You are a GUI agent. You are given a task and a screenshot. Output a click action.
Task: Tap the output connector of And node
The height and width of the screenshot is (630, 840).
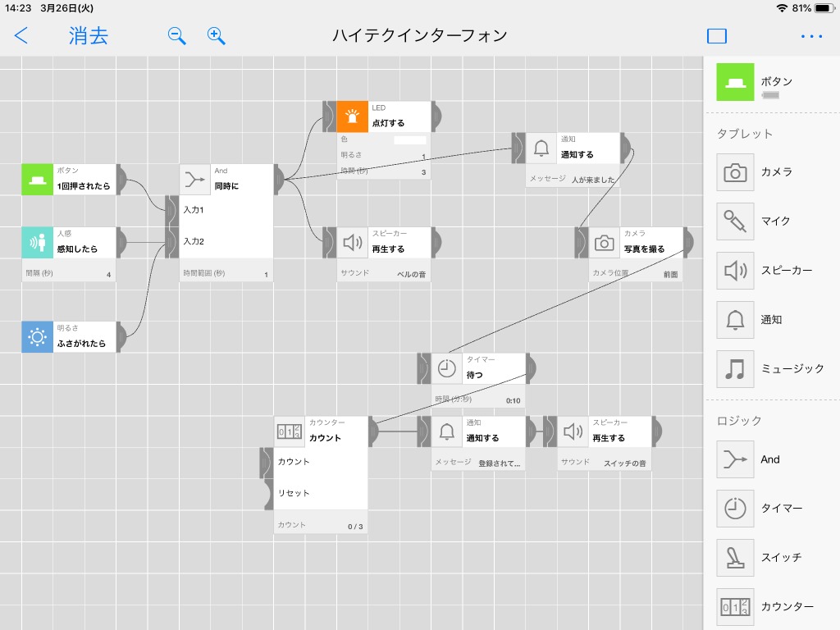point(280,180)
